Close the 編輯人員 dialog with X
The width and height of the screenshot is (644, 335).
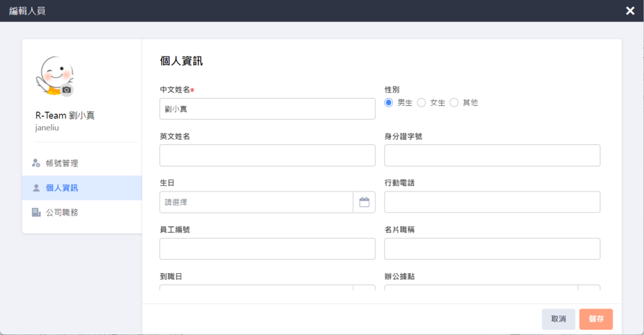[x=630, y=11]
